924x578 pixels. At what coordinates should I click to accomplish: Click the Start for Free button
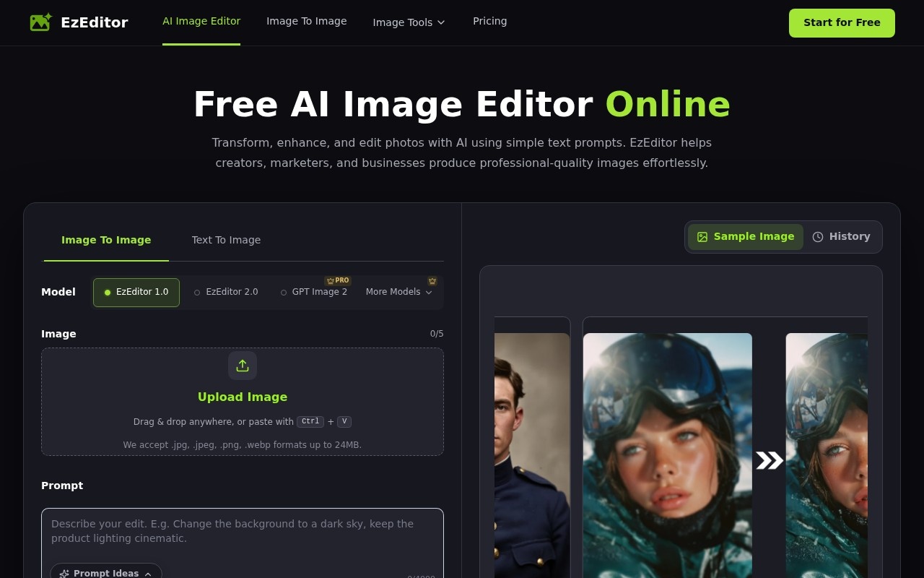(x=842, y=23)
